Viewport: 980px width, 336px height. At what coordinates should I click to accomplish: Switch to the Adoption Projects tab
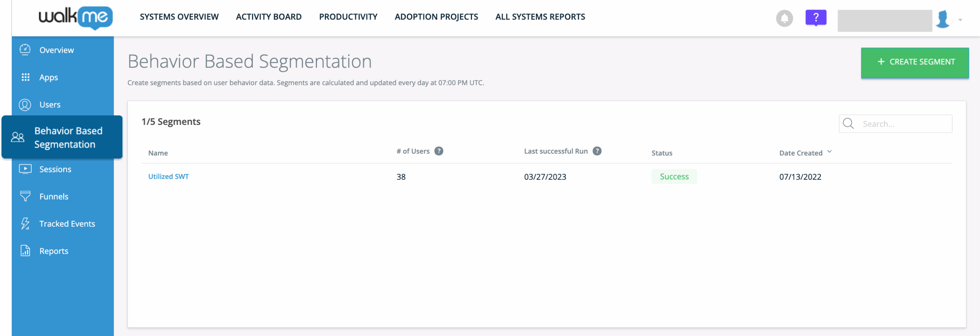pyautogui.click(x=436, y=17)
